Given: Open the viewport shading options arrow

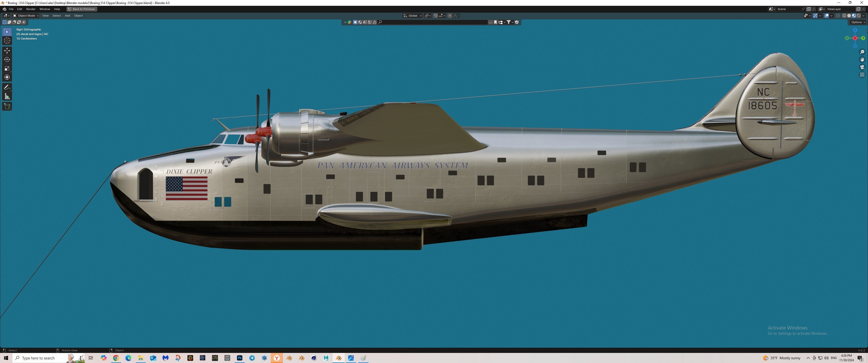Looking at the screenshot, I should (x=864, y=16).
